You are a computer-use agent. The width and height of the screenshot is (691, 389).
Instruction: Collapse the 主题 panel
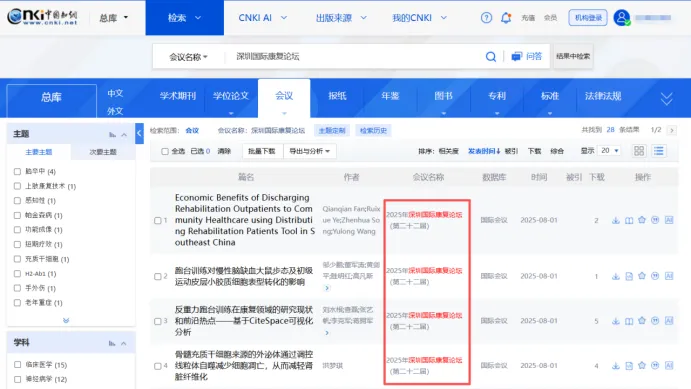(124, 134)
